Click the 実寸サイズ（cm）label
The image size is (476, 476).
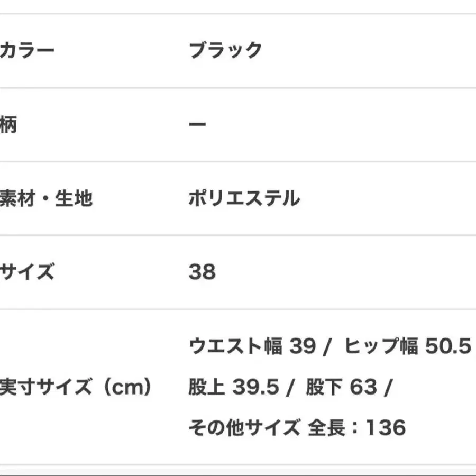(76, 387)
